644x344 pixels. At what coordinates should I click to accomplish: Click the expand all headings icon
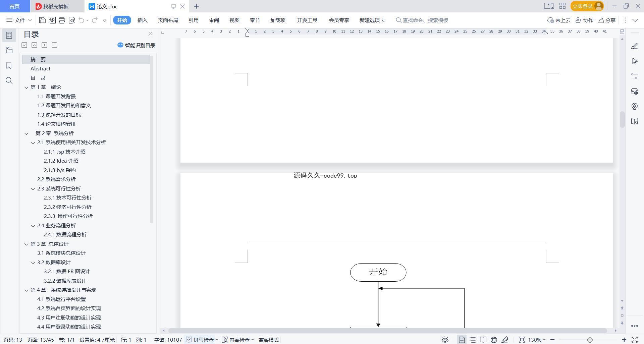click(44, 45)
